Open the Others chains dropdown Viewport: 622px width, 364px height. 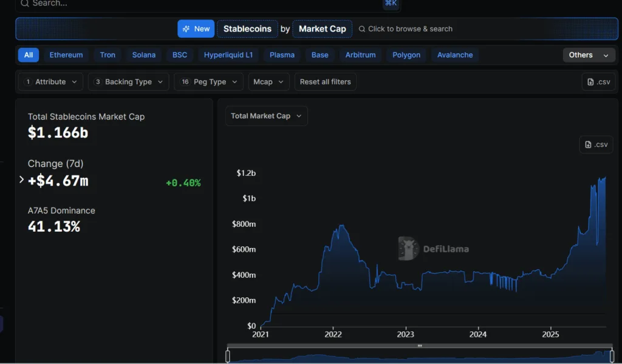(x=587, y=55)
